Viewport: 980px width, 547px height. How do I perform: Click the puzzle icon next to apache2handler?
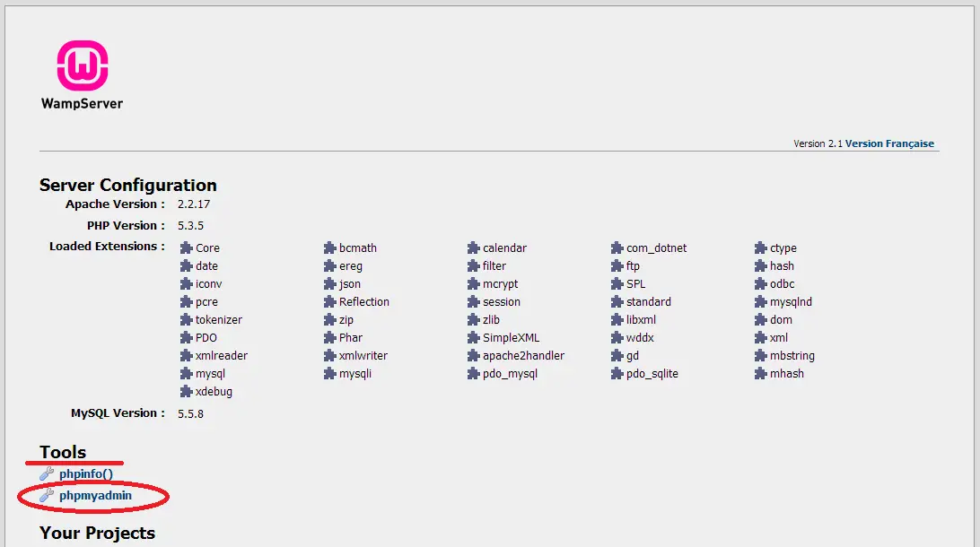[474, 356]
